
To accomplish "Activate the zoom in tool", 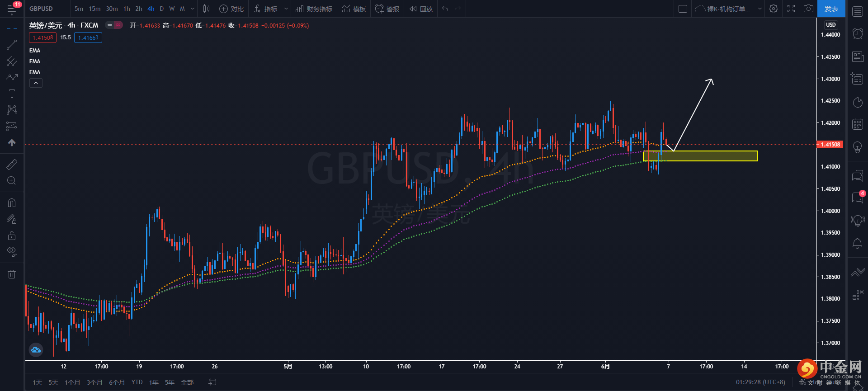I will (x=12, y=181).
